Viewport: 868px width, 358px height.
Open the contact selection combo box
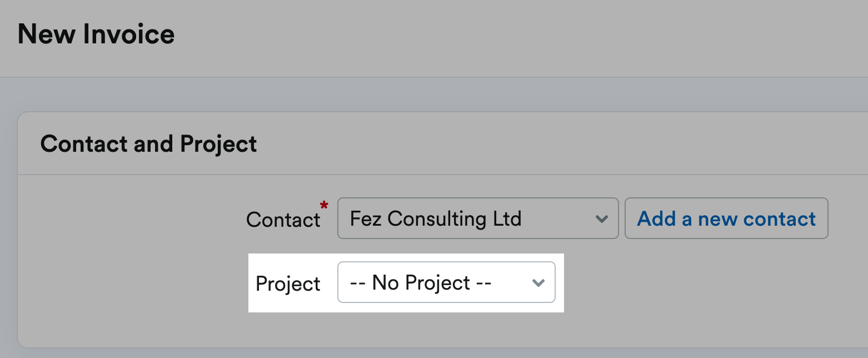pos(478,218)
